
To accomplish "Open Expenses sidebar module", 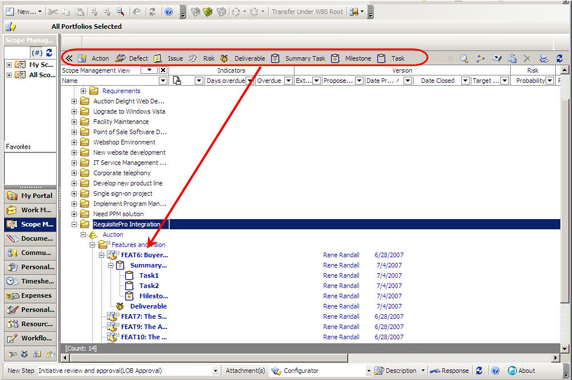I will click(x=30, y=295).
